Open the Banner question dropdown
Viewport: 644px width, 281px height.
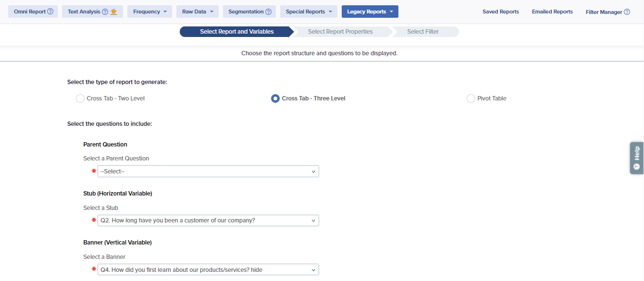tap(208, 270)
